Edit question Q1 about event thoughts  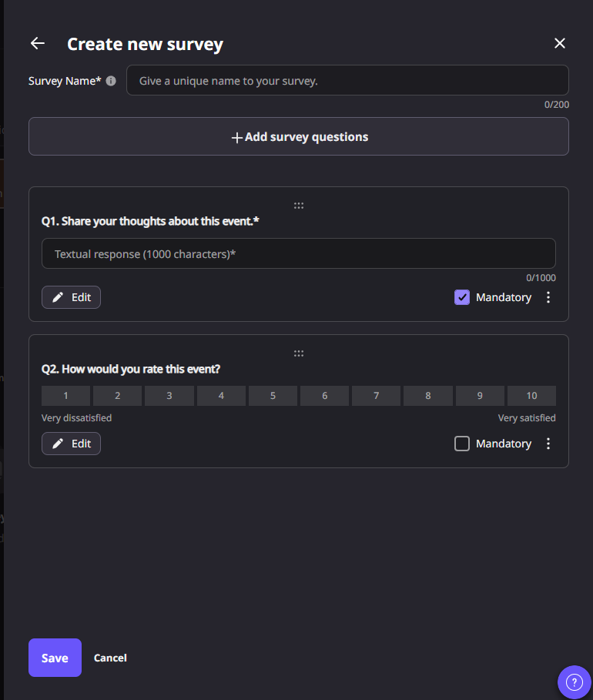71,297
